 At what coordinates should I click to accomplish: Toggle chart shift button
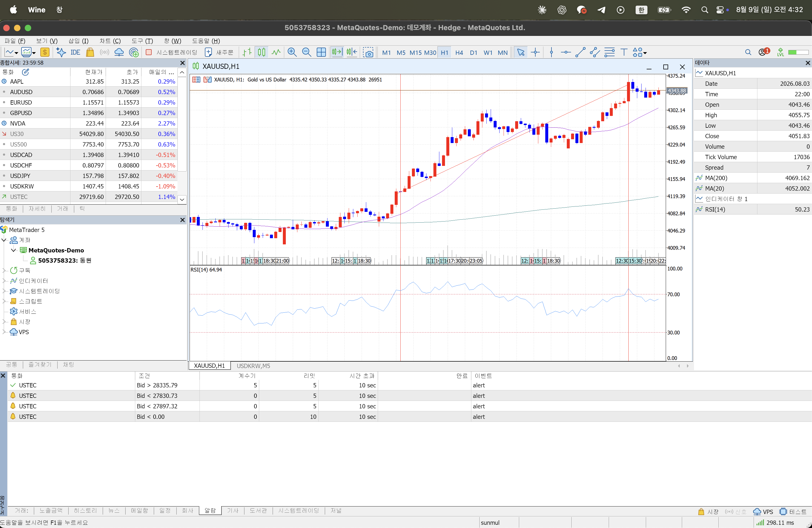[x=352, y=52]
